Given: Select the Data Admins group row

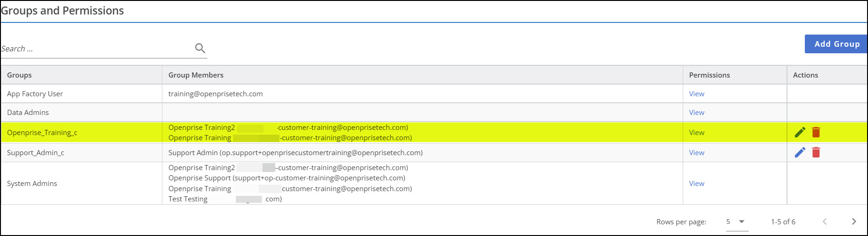Looking at the screenshot, I should coord(28,113).
